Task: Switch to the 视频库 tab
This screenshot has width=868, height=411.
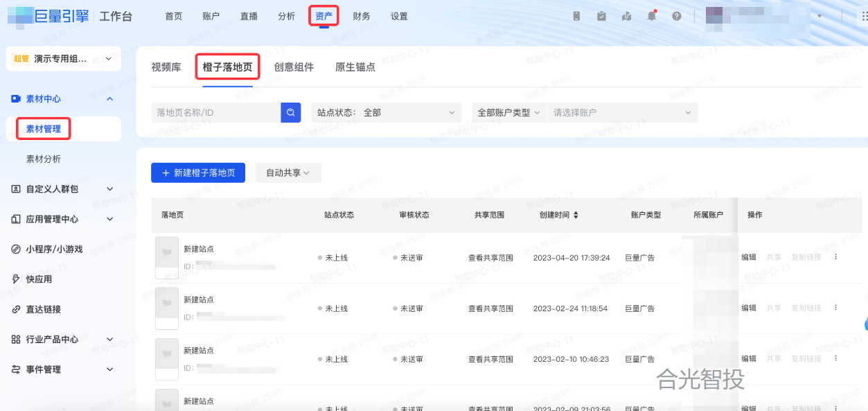Action: 166,67
